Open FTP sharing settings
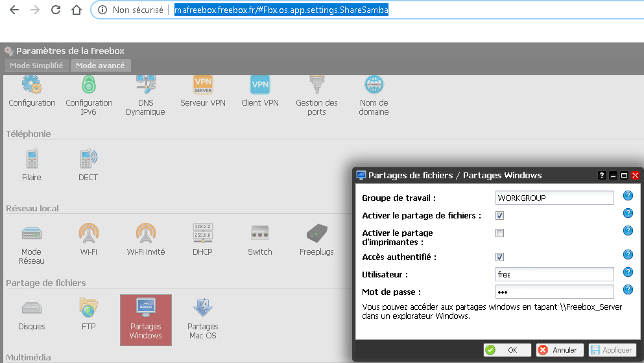The width and height of the screenshot is (644, 363). tap(89, 314)
